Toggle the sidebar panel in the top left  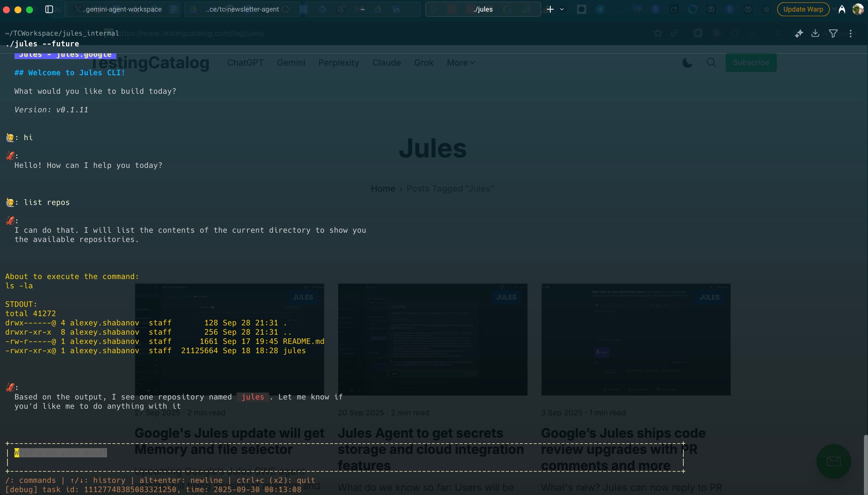click(x=49, y=9)
